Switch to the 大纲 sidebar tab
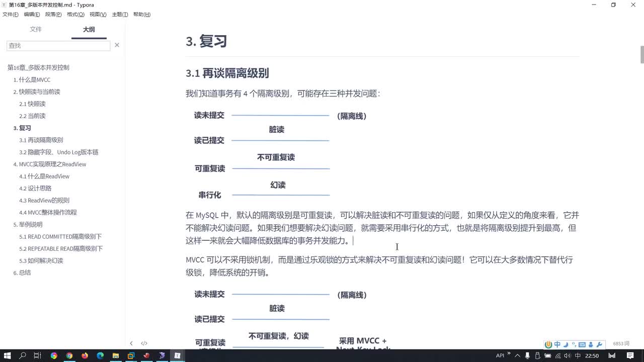This screenshot has height=362, width=644. [89, 29]
